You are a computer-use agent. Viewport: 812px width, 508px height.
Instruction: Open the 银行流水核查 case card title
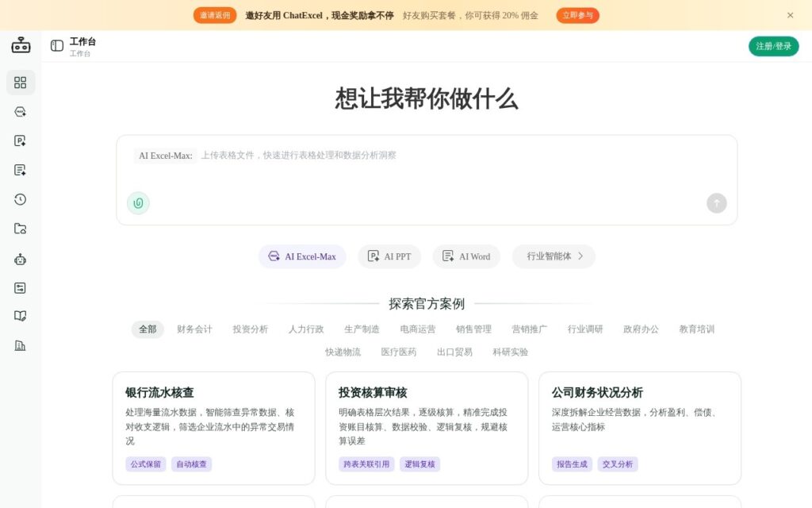[x=159, y=392]
